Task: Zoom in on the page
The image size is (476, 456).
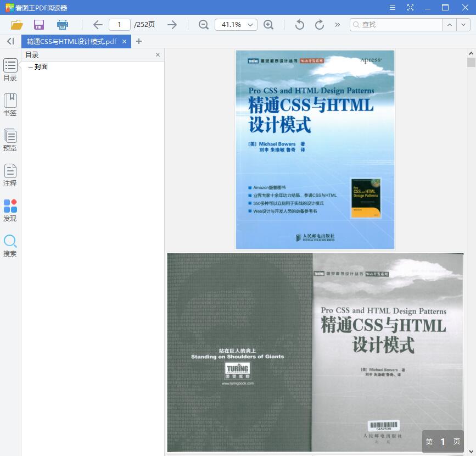Action: coord(270,25)
